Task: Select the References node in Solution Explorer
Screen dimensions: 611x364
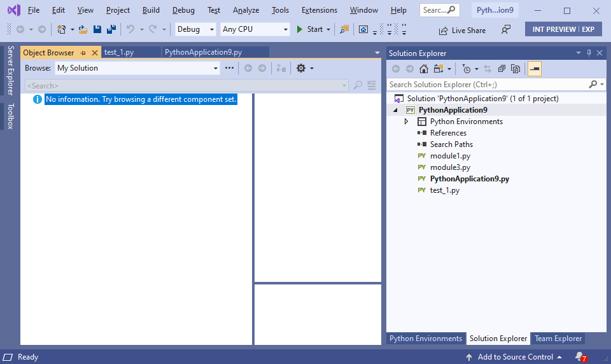Action: tap(448, 133)
